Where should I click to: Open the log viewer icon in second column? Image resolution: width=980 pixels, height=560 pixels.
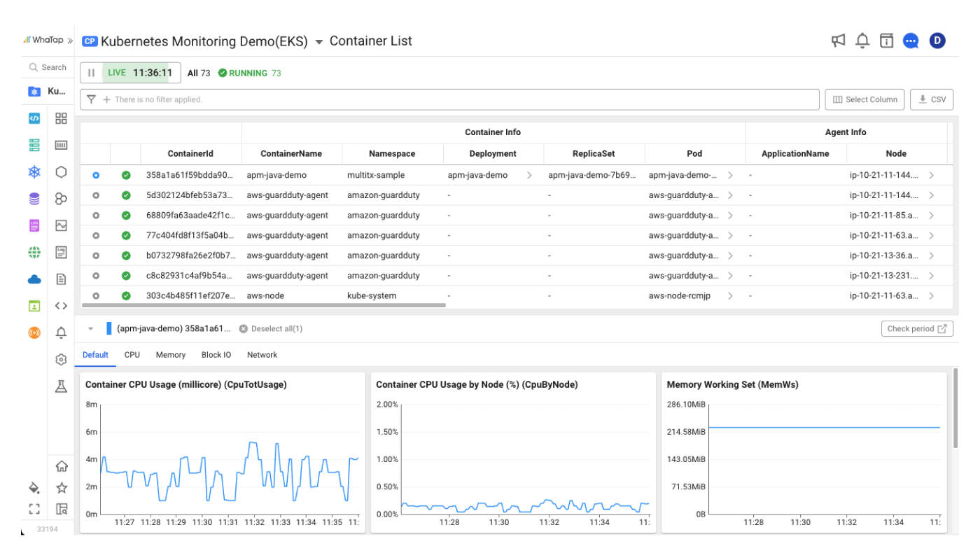click(61, 252)
